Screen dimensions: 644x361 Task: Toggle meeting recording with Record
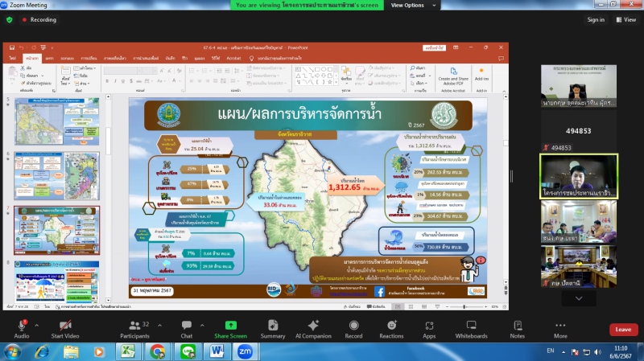[353, 325]
